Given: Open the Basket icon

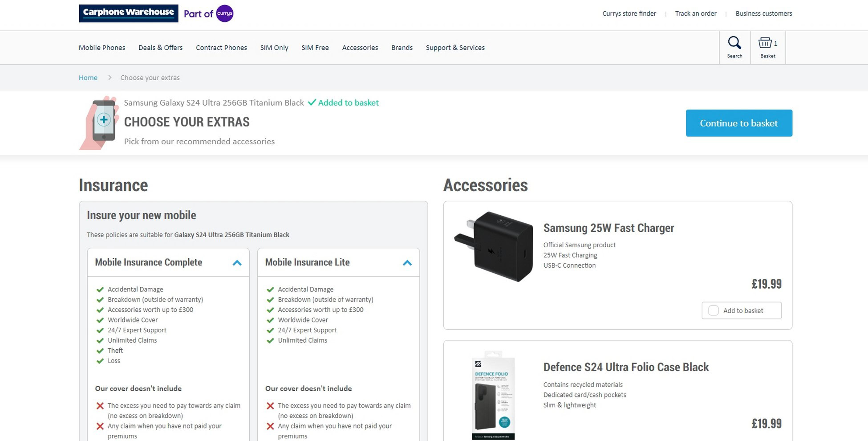Looking at the screenshot, I should [x=768, y=47].
